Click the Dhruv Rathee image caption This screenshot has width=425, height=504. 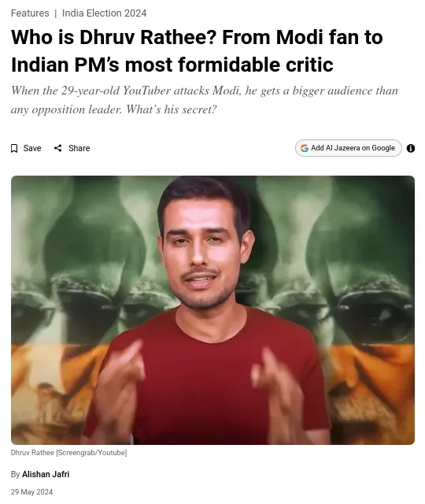(68, 453)
